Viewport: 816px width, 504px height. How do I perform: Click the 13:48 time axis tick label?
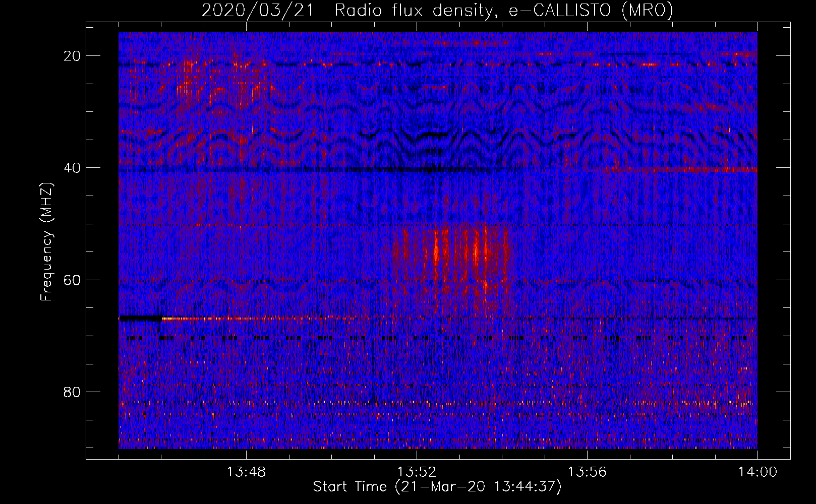(246, 472)
